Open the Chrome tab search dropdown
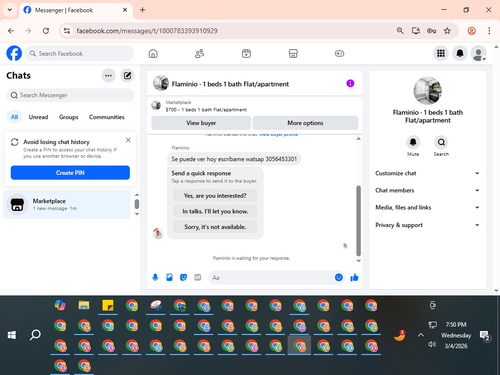500x375 pixels. pos(10,10)
